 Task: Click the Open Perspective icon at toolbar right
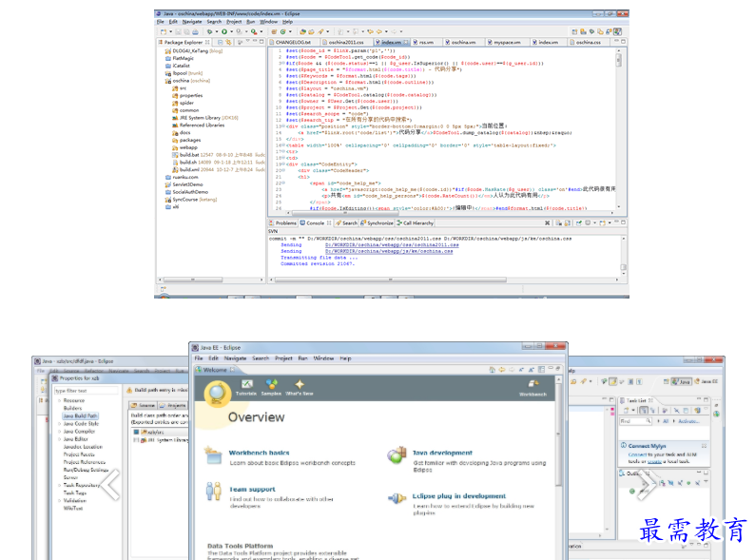pos(574,31)
